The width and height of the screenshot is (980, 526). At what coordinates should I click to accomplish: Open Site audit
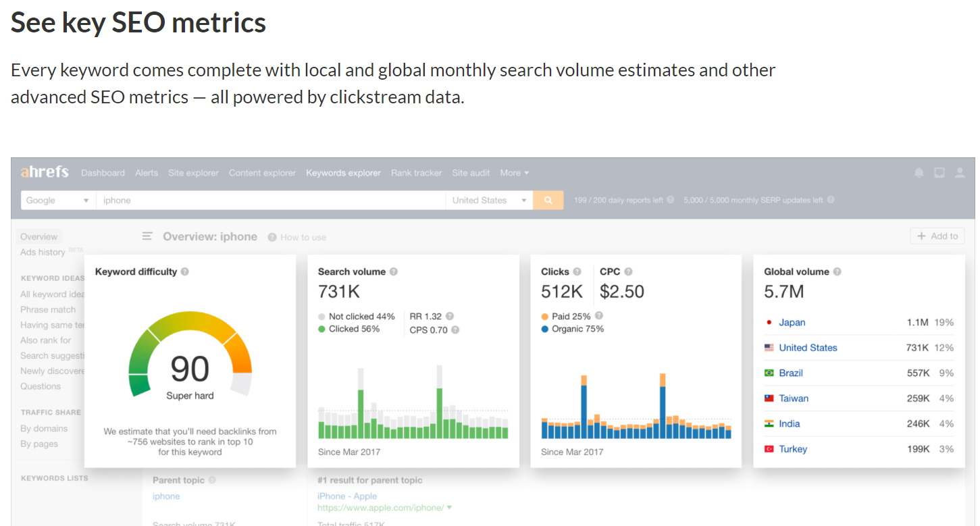(471, 173)
